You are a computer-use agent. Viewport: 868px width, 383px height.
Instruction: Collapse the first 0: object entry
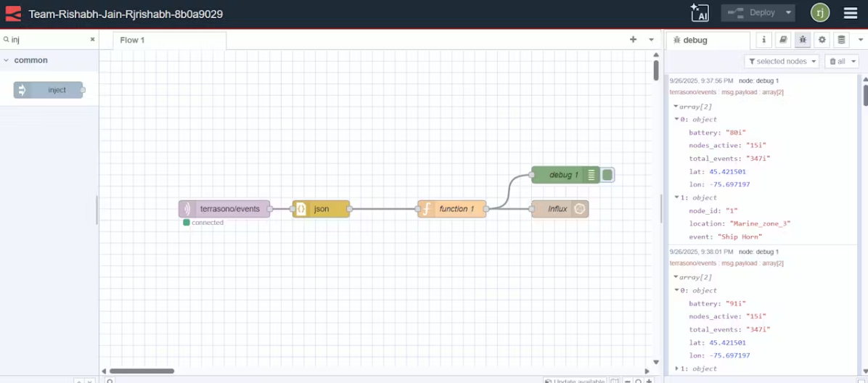tap(676, 120)
